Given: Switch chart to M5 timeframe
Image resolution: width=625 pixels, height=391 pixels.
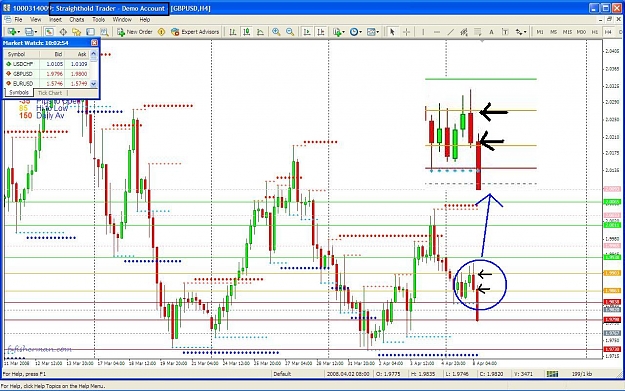Looking at the screenshot, I should (554, 32).
